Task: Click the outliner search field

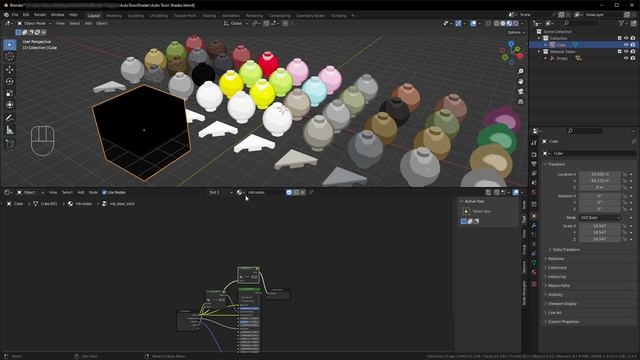Action: tap(582, 23)
